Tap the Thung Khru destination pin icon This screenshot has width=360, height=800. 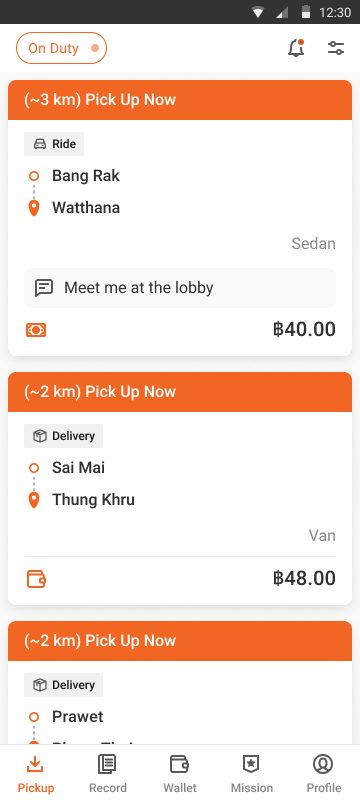point(34,500)
